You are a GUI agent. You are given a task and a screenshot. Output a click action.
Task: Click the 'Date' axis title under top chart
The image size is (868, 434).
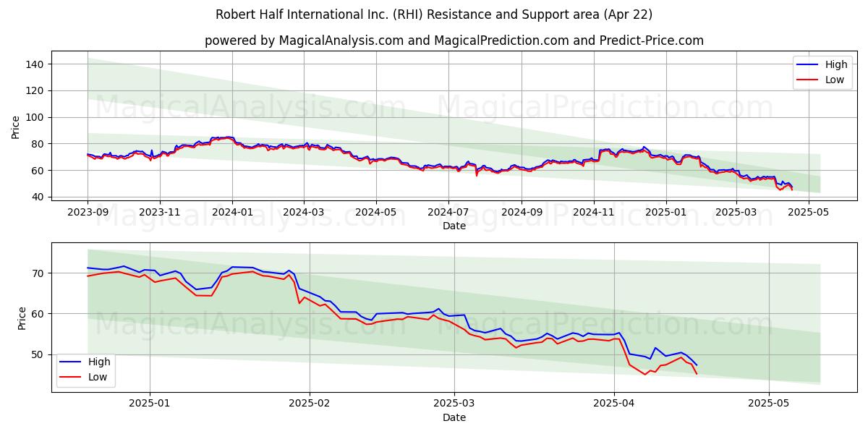point(454,226)
